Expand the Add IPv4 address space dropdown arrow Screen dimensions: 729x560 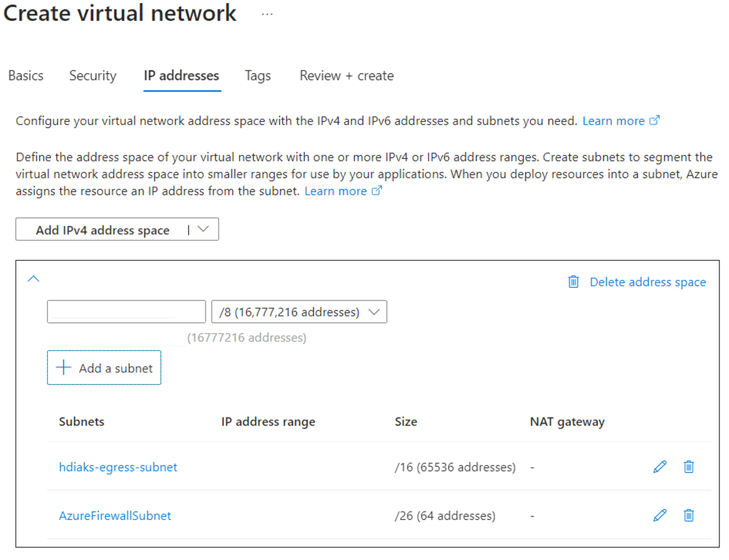(x=203, y=229)
